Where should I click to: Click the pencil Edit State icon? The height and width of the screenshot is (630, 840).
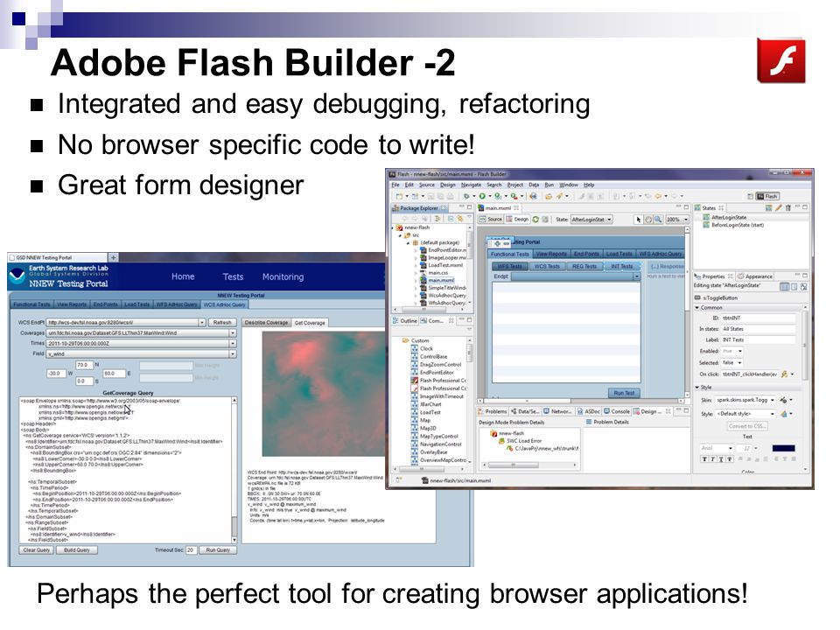[779, 207]
